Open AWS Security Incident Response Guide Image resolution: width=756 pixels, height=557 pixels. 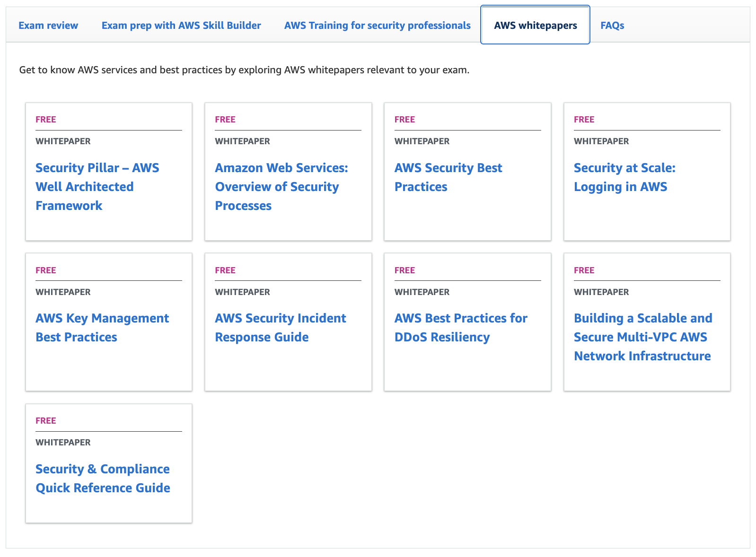tap(281, 328)
